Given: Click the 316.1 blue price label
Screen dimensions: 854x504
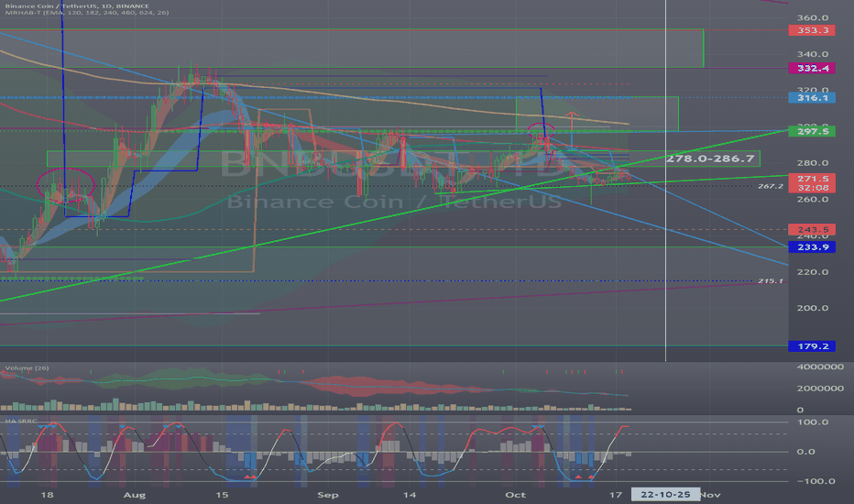Looking at the screenshot, I should click(x=812, y=98).
